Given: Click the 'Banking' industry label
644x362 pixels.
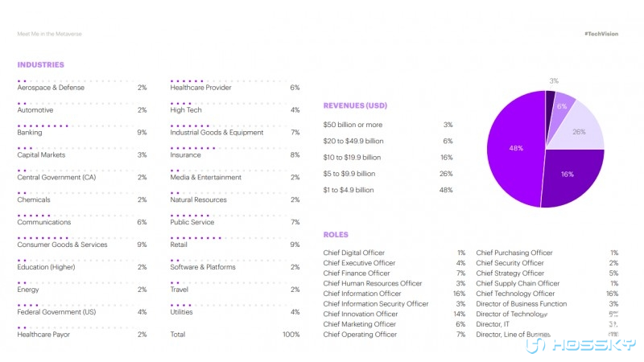Looking at the screenshot, I should (30, 133).
